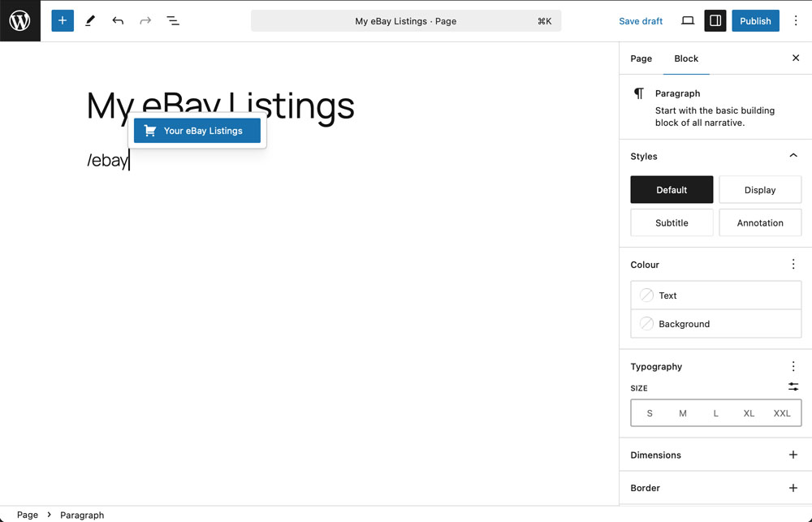Redo the reverted change
The image size is (812, 522).
145,21
